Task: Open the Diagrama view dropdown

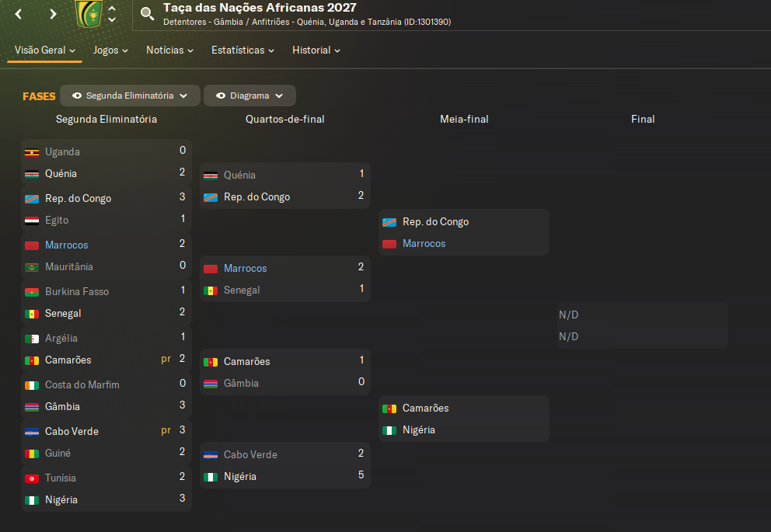Action: pos(249,96)
